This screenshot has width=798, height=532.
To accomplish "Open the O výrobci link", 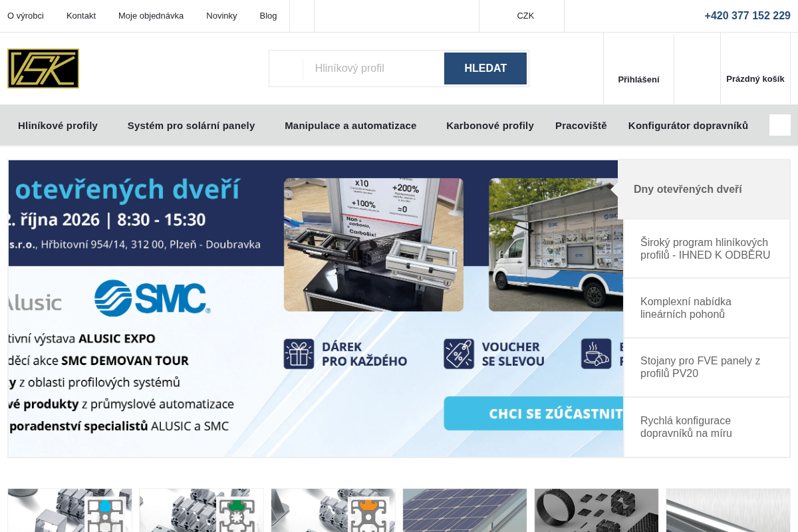I will 25,15.
